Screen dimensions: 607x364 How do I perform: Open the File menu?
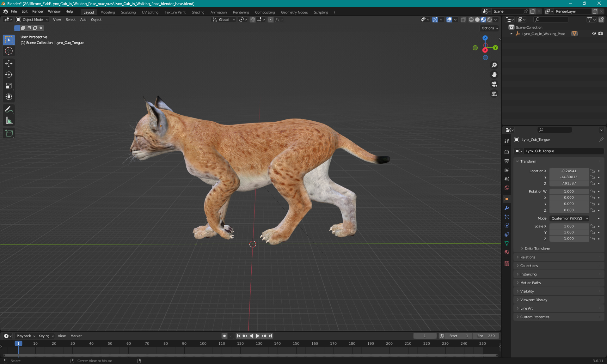point(14,11)
